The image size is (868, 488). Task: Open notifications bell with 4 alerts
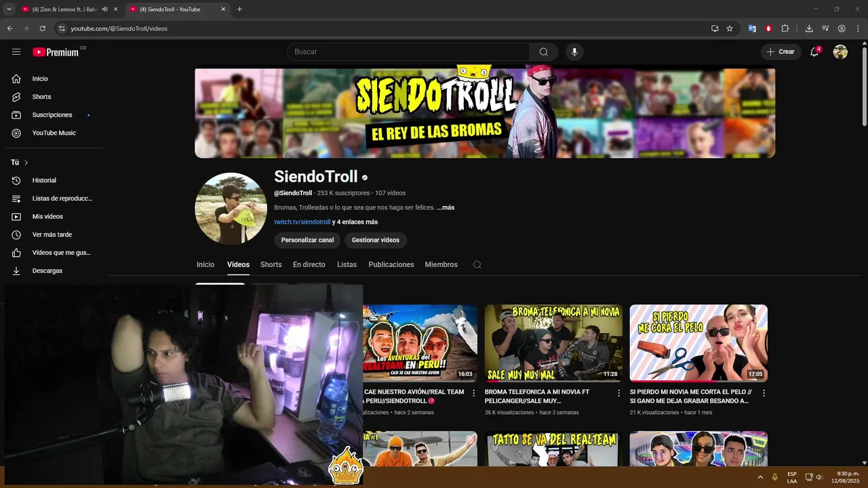click(x=815, y=52)
